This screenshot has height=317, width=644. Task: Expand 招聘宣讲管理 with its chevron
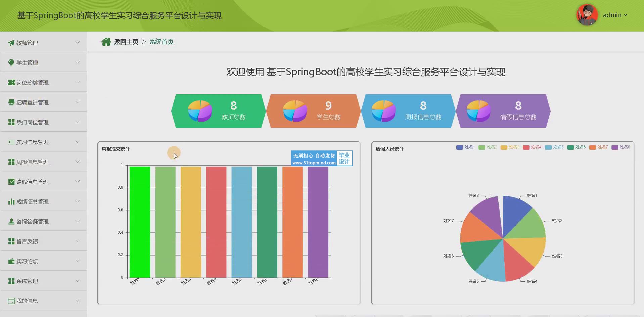point(78,102)
